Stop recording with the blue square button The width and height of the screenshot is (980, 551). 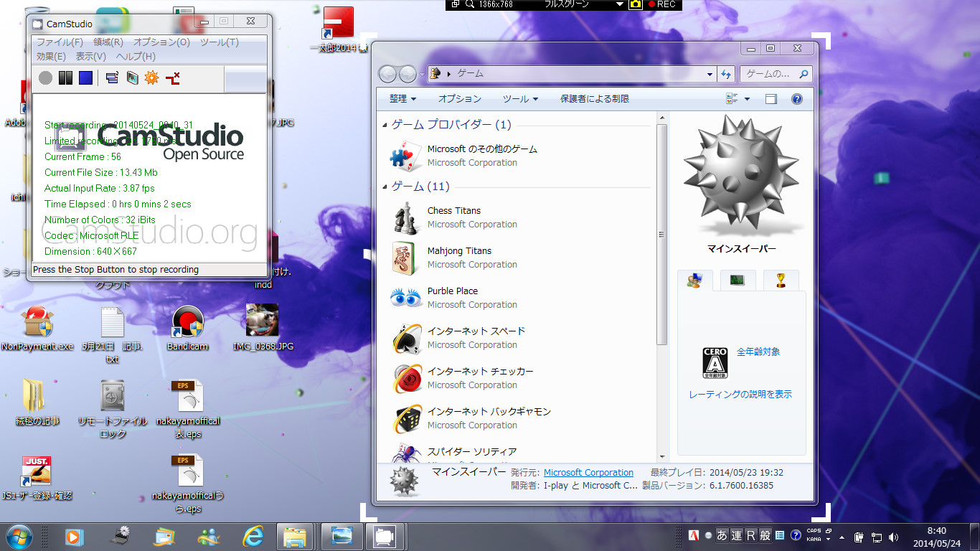(x=85, y=77)
